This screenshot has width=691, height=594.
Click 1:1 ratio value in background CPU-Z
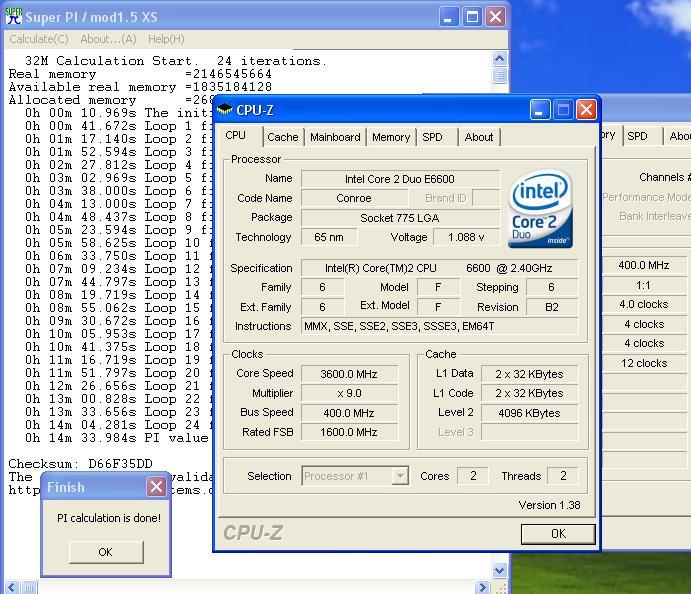(643, 285)
